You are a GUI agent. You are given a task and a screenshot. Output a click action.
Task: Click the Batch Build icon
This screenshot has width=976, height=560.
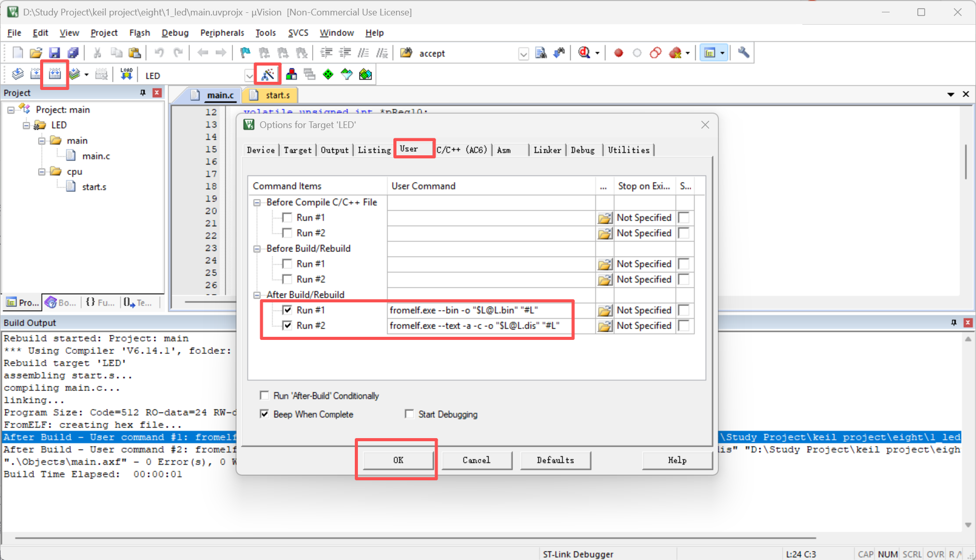click(75, 75)
